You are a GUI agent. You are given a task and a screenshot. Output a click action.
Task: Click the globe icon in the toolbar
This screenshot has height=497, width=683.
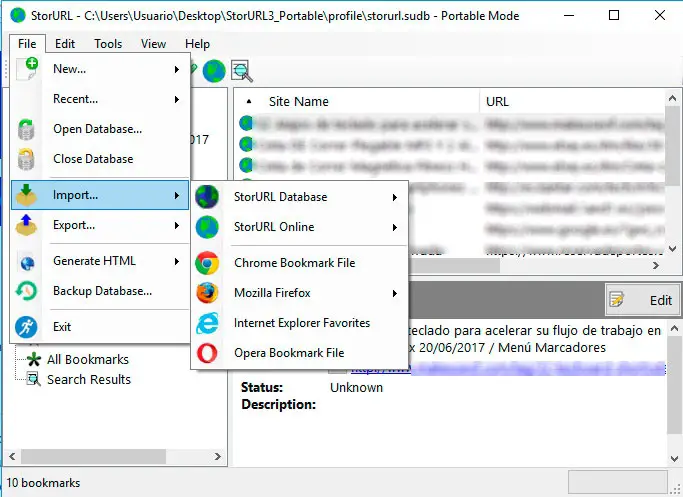pos(214,71)
